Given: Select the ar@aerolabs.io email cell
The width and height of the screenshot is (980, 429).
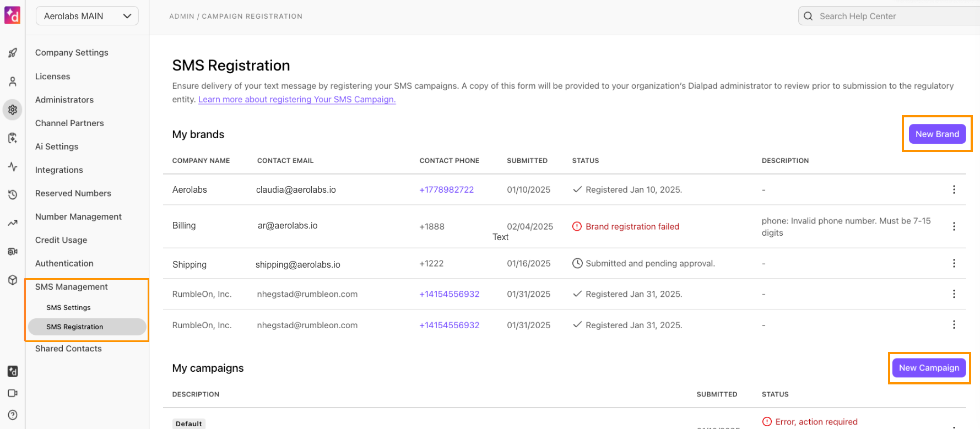Looking at the screenshot, I should tap(288, 225).
